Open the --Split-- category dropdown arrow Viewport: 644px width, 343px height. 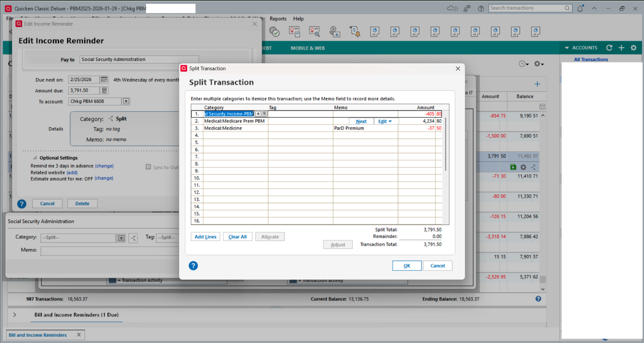coord(121,238)
